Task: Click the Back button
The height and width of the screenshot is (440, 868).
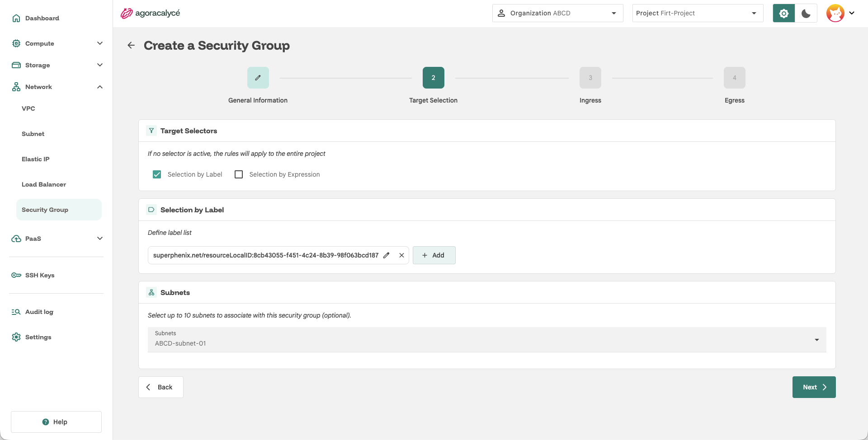Action: click(161, 387)
